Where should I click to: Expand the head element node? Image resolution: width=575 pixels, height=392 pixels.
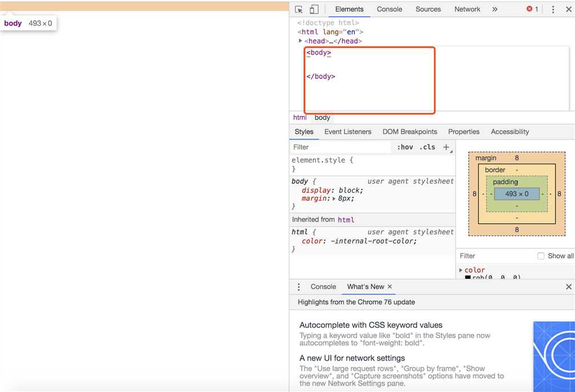pyautogui.click(x=300, y=41)
